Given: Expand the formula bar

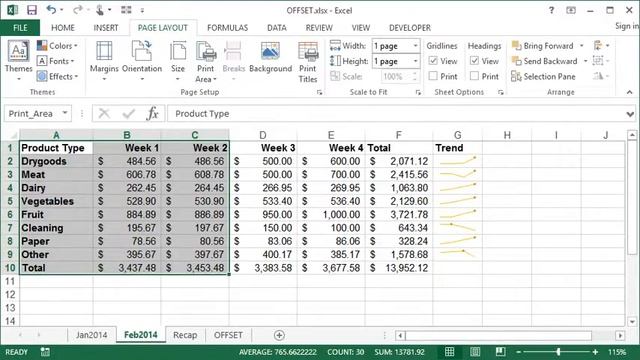Looking at the screenshot, I should [x=630, y=114].
